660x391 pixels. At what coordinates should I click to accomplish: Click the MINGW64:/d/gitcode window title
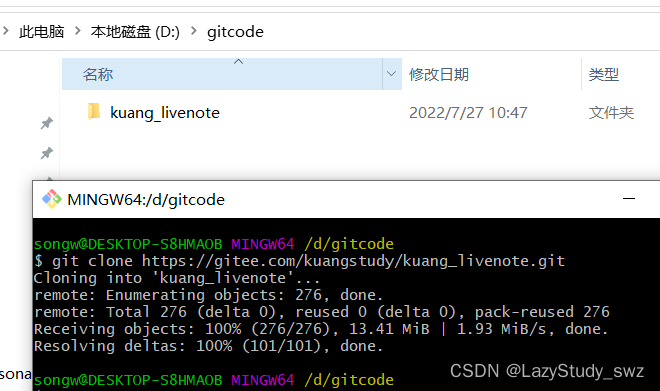click(146, 199)
